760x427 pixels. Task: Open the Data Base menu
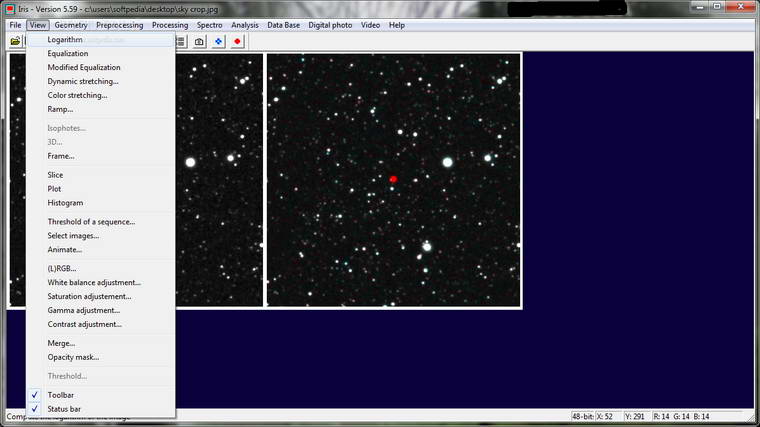point(284,25)
